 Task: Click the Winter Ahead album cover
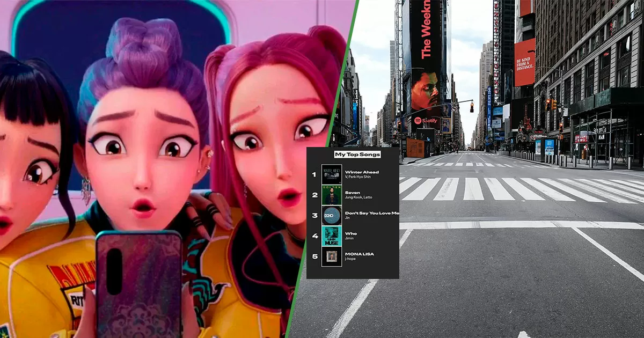click(331, 174)
